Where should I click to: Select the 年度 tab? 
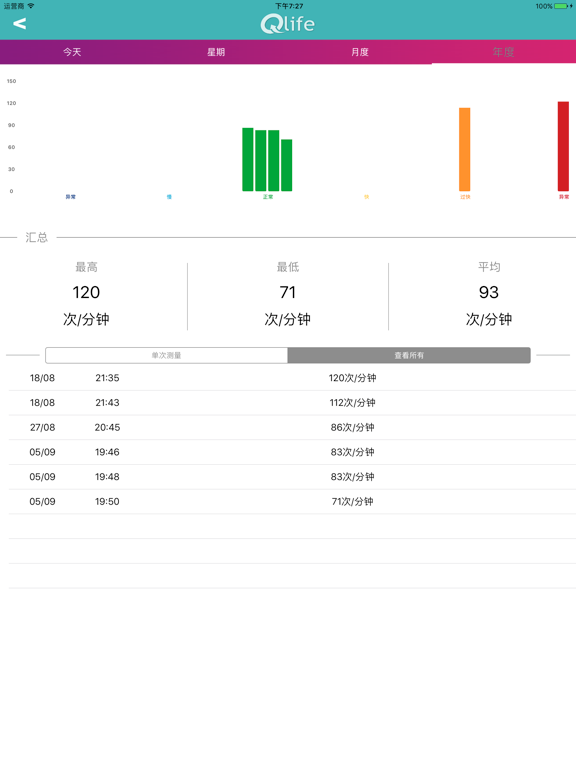[504, 52]
